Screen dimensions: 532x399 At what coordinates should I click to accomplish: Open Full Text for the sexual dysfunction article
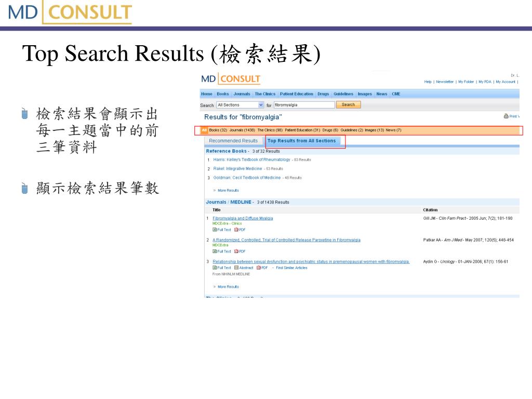tap(221, 268)
